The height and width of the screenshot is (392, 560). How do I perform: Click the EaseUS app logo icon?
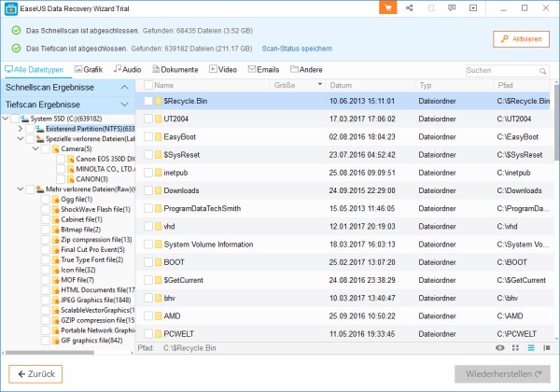pyautogui.click(x=10, y=9)
